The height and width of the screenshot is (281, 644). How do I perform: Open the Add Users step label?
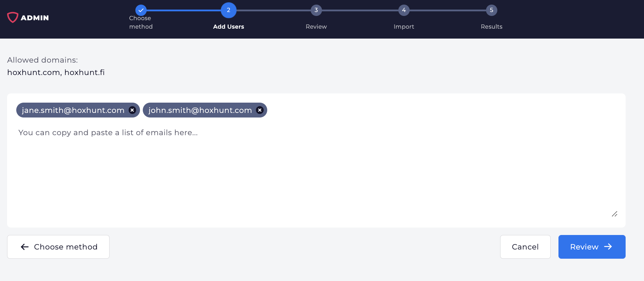(228, 27)
